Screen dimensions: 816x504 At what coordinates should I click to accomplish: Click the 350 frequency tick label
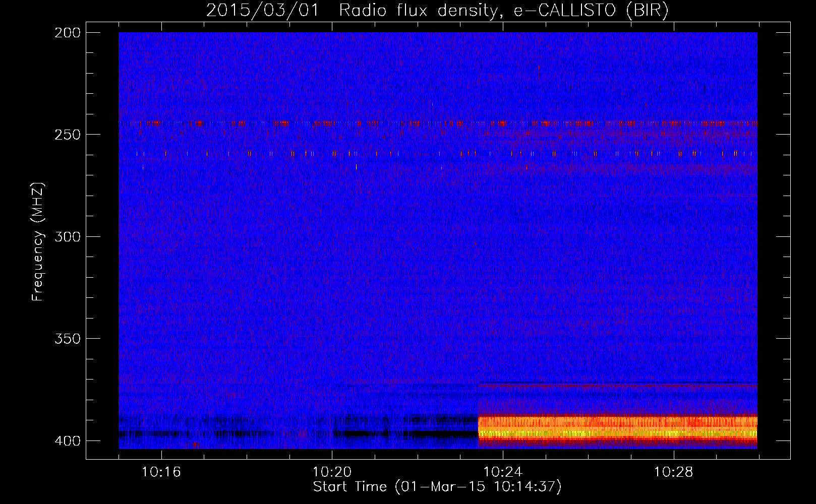point(68,338)
